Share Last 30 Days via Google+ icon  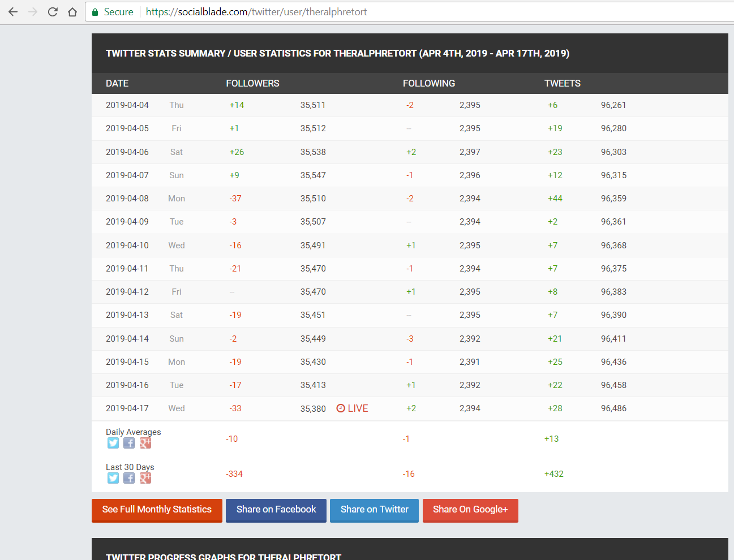pos(145,478)
